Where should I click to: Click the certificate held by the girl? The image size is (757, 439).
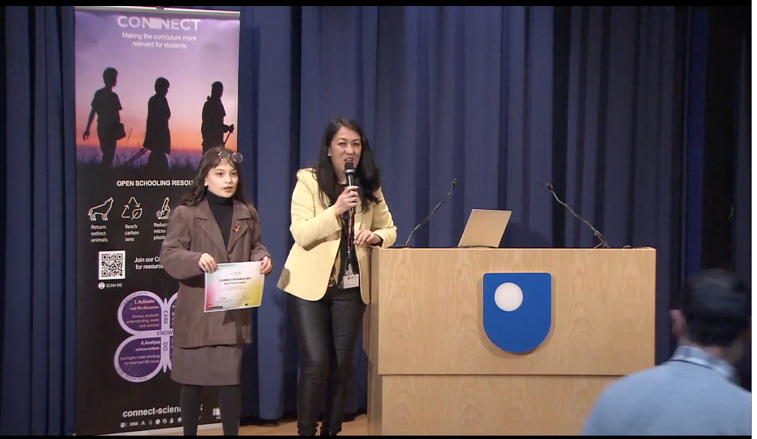[234, 286]
